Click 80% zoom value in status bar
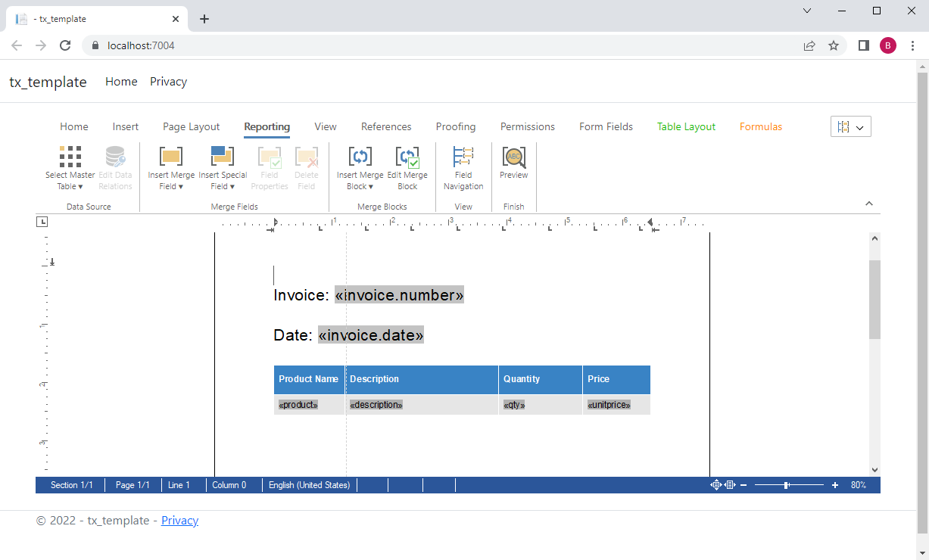929x560 pixels. click(x=859, y=485)
